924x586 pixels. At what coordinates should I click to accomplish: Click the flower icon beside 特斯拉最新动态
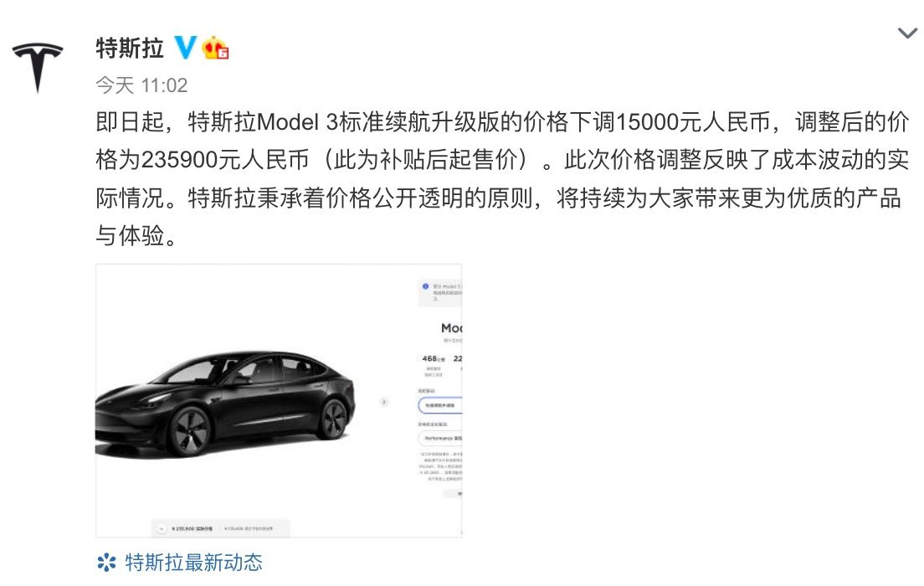pos(106,562)
